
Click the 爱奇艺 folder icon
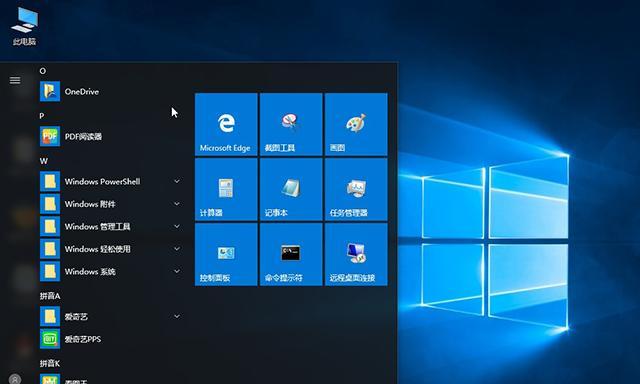[x=50, y=316]
